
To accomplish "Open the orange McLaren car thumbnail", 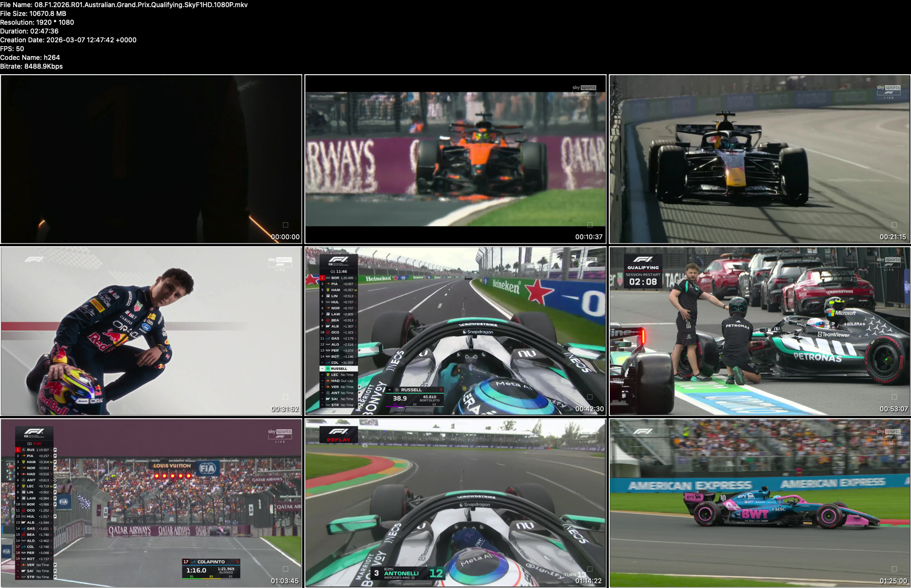I will (455, 159).
